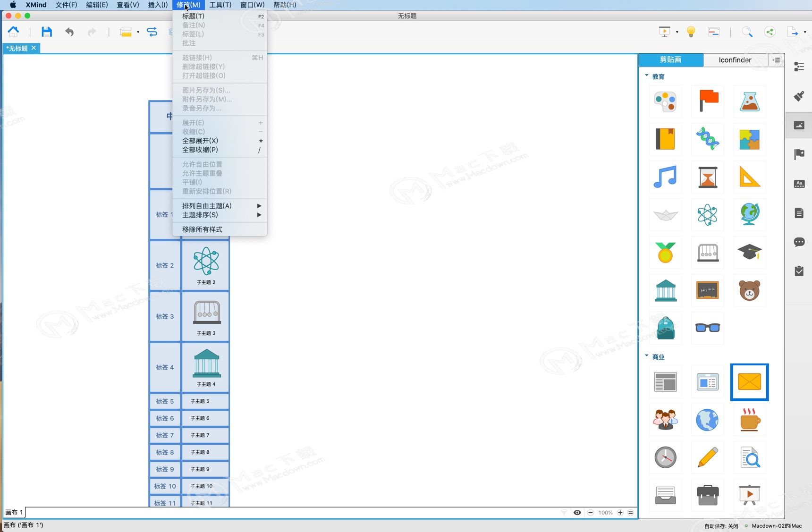Open the notes panel document icon
The width and height of the screenshot is (812, 532).
[799, 213]
